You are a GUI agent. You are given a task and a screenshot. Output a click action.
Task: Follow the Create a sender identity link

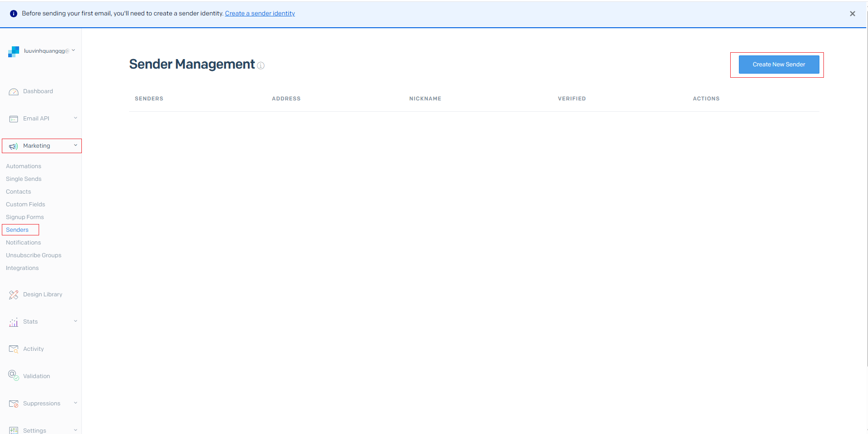tap(260, 14)
